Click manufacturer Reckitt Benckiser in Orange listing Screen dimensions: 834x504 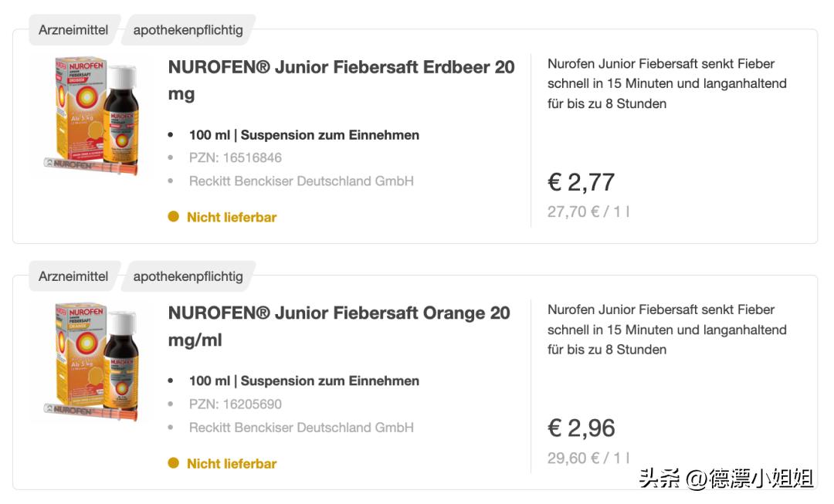click(301, 428)
